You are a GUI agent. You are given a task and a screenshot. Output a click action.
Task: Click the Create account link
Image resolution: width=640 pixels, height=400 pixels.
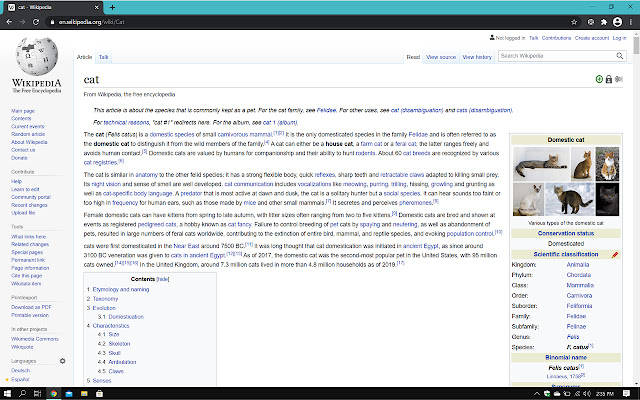pyautogui.click(x=592, y=38)
